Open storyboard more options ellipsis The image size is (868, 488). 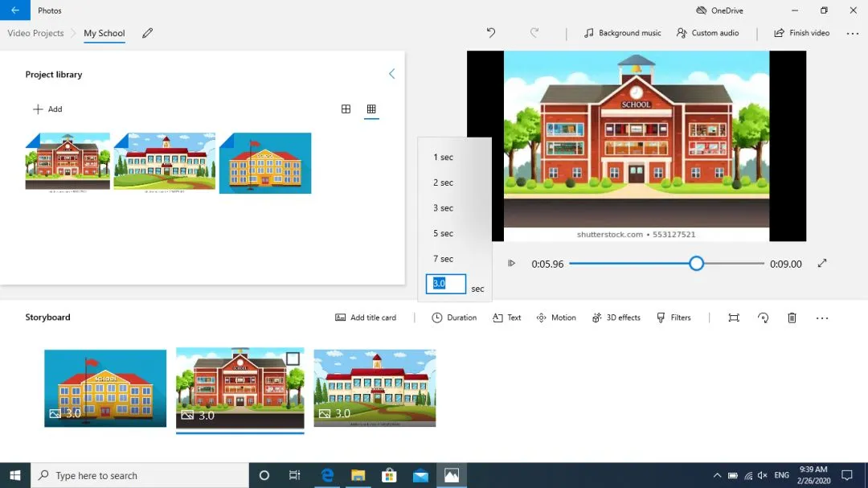coord(822,318)
